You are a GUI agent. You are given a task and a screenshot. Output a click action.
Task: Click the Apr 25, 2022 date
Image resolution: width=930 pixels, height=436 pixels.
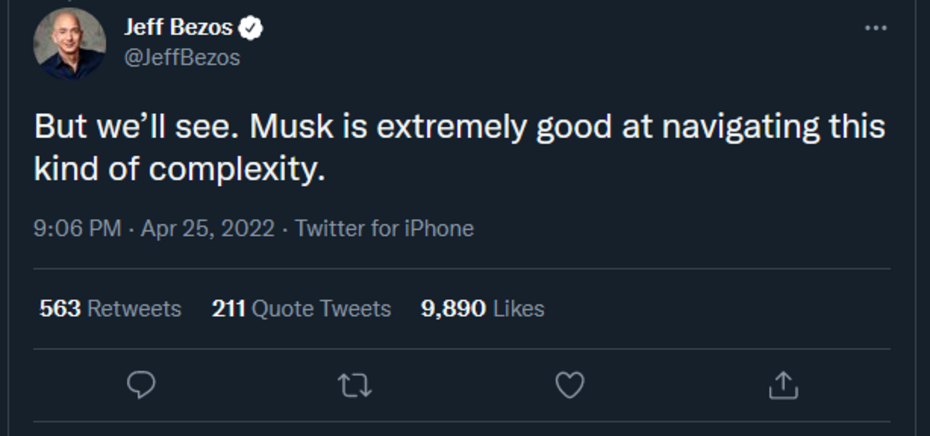[x=207, y=229]
